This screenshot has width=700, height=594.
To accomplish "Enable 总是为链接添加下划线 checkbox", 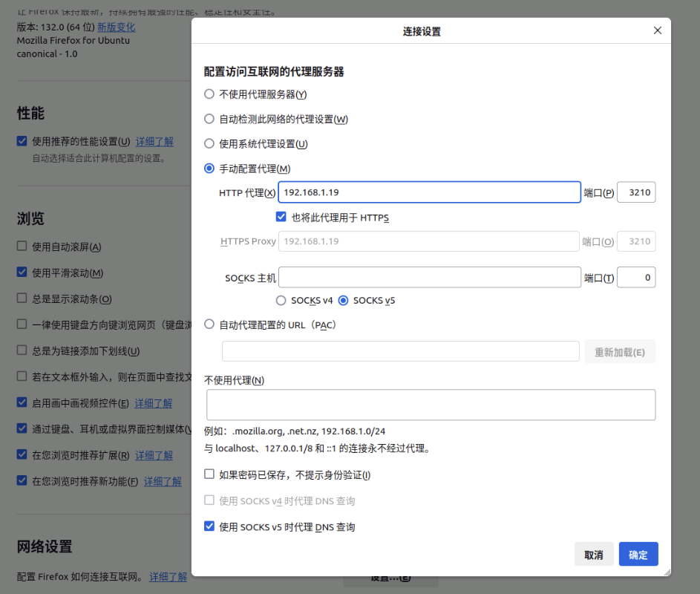I will pos(22,350).
